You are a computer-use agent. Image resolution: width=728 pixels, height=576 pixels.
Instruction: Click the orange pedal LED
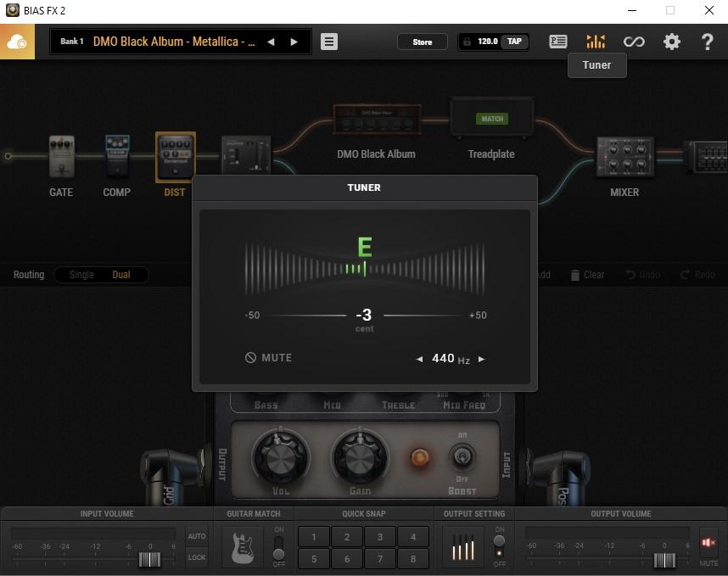(x=420, y=457)
